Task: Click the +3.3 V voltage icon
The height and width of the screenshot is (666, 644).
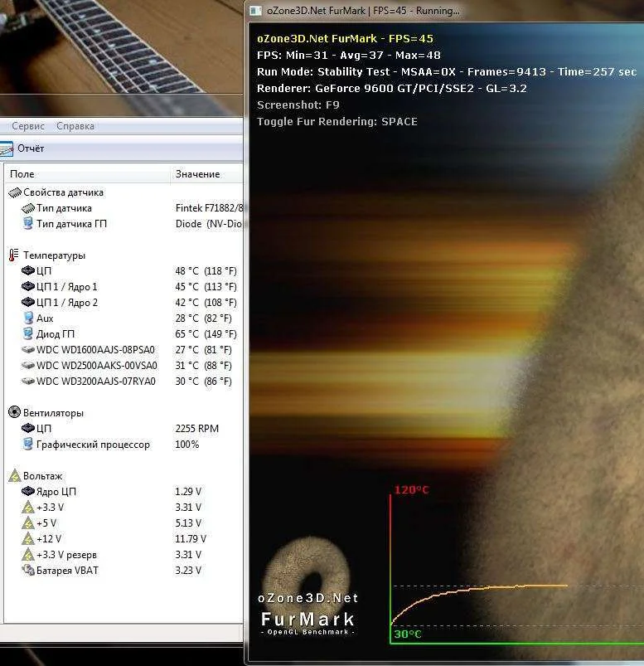Action: point(28,507)
